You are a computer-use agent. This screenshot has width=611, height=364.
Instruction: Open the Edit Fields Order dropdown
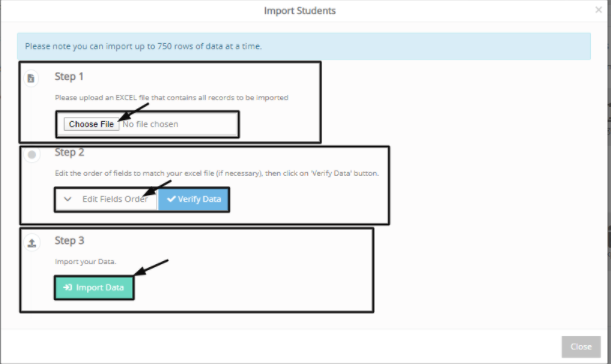[x=106, y=199]
